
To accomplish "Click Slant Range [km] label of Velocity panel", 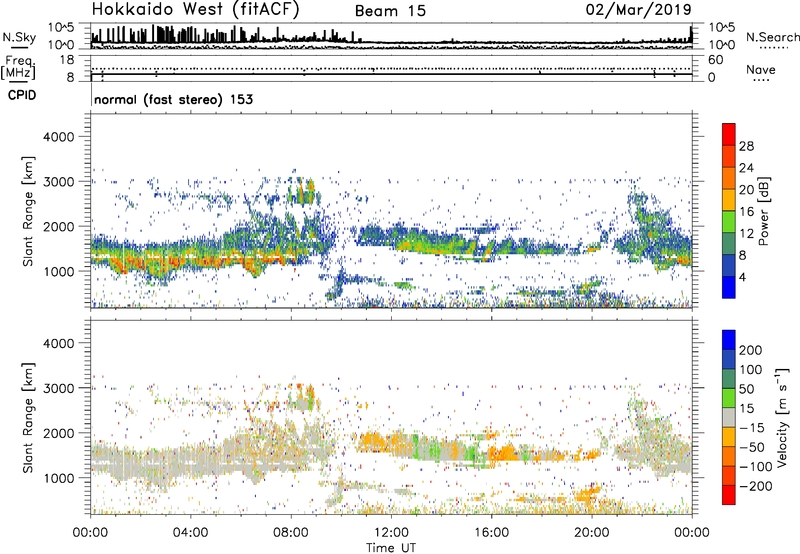I will click(x=28, y=418).
